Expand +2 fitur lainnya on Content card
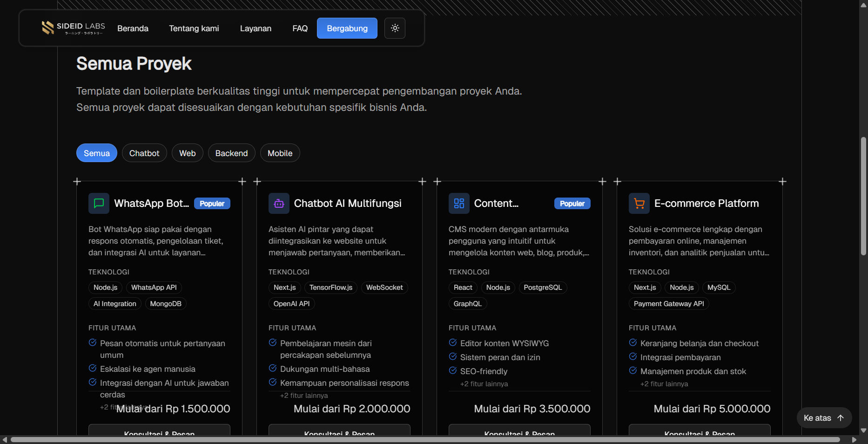The width and height of the screenshot is (868, 444). click(484, 383)
